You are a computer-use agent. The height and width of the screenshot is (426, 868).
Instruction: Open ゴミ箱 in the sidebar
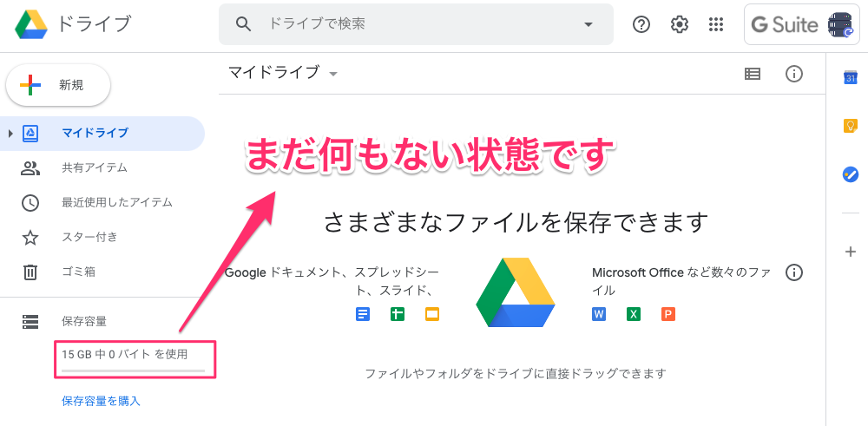(78, 272)
